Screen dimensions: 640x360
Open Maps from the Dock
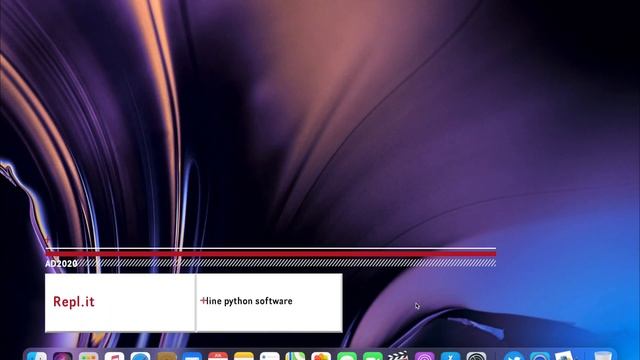click(x=295, y=356)
